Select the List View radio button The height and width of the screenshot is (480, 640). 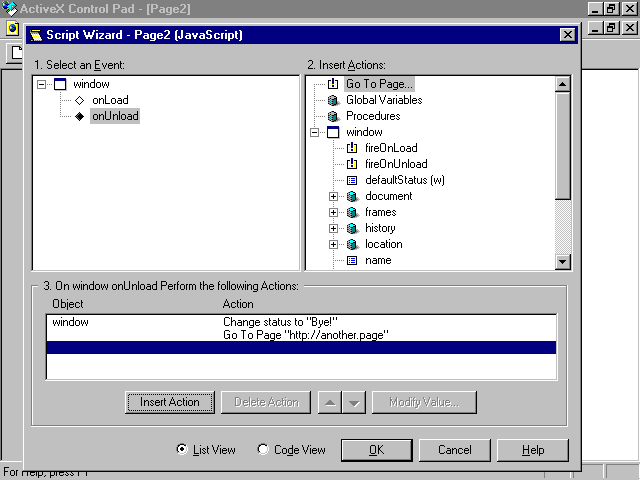point(181,449)
